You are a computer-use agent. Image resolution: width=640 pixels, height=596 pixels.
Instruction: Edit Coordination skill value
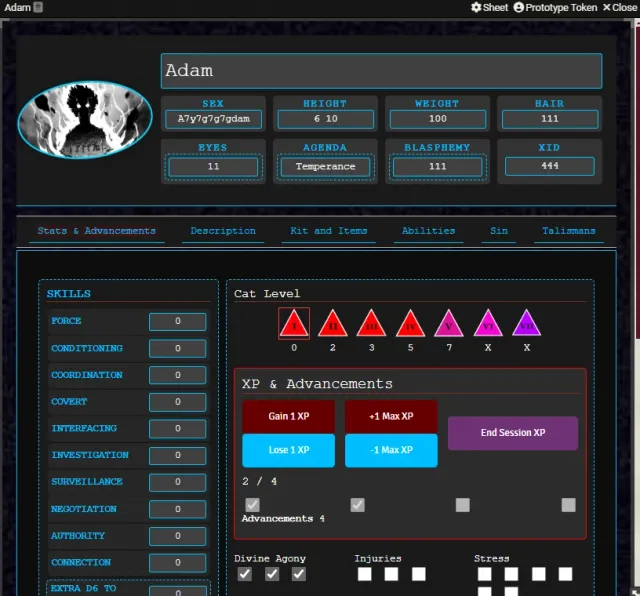click(178, 375)
